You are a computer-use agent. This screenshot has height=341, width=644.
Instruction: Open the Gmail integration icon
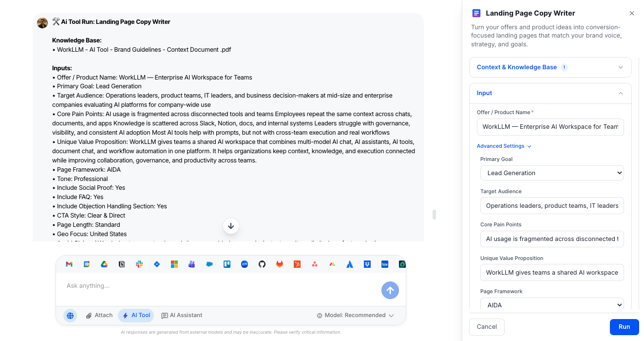tap(69, 264)
